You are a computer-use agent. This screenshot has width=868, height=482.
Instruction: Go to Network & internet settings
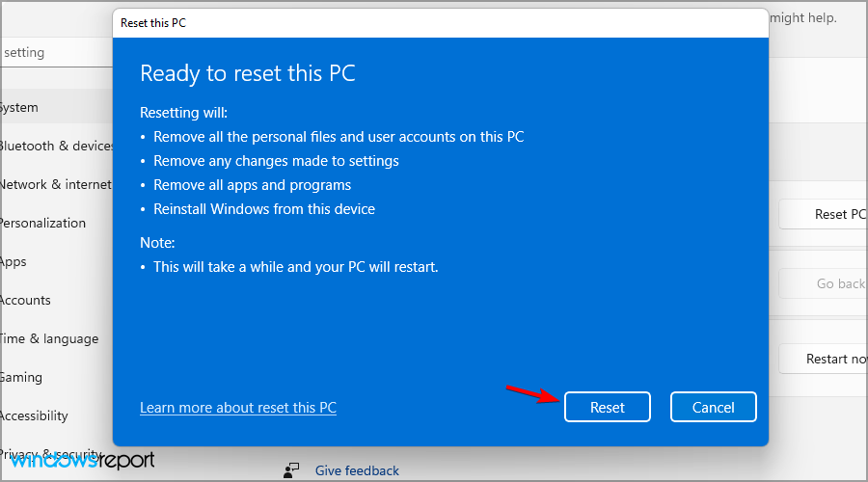pos(54,184)
